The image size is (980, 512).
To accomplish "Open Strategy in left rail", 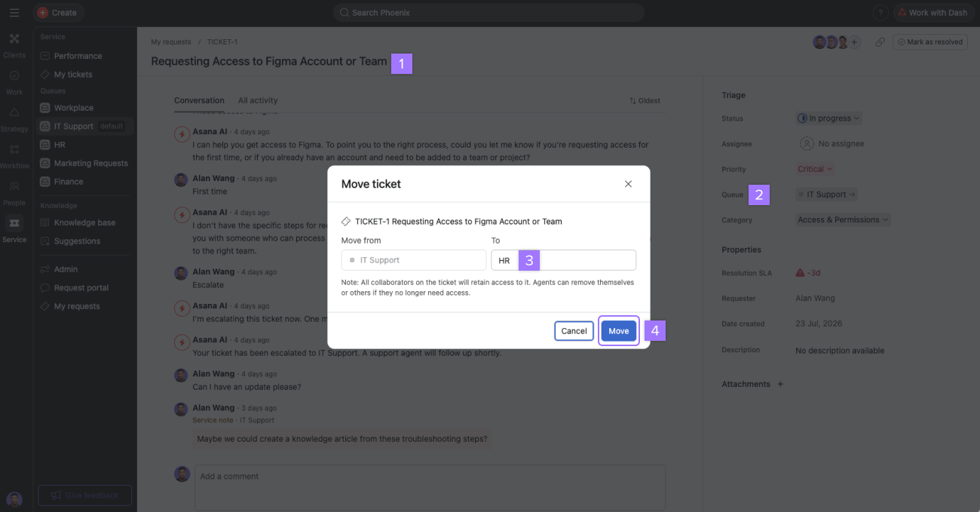I will click(14, 119).
